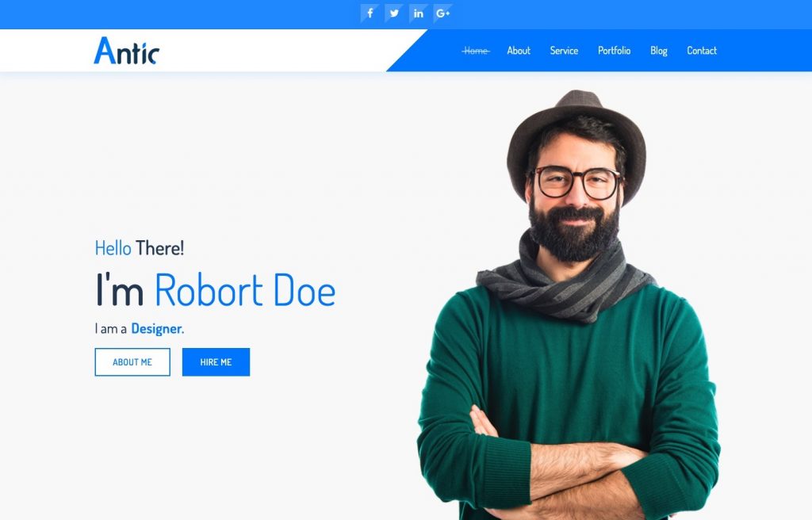Go to the Home menu item
812x520 pixels.
(476, 51)
